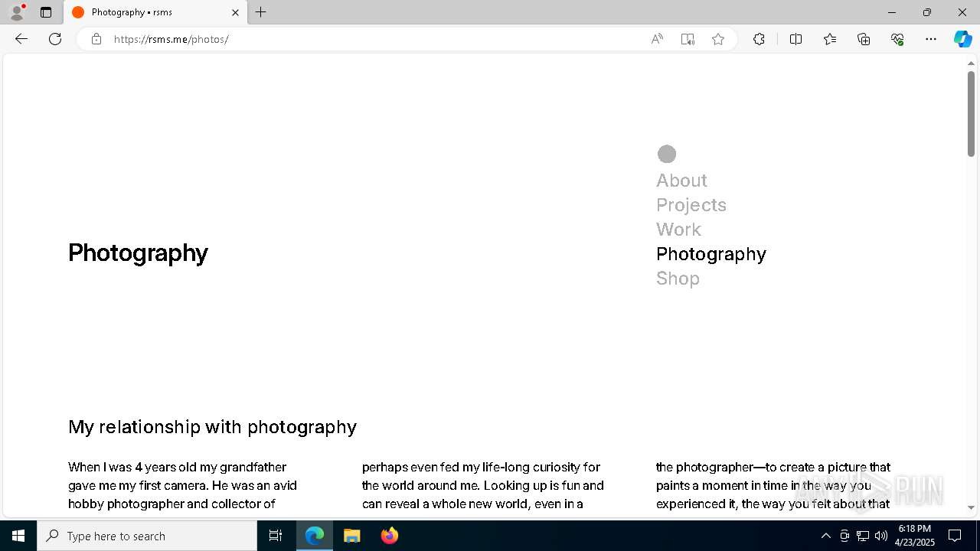Viewport: 980px width, 551px height.
Task: Open Settings and more menu
Action: click(x=931, y=39)
